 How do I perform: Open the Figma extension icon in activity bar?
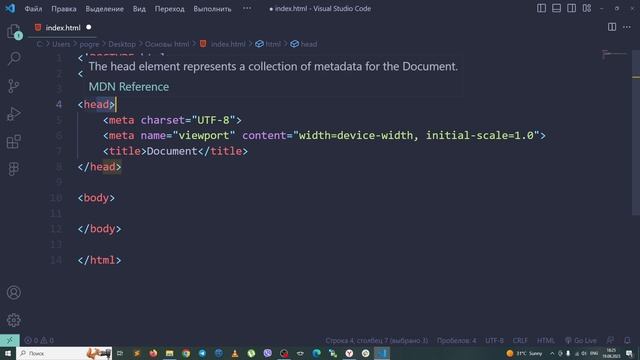pyautogui.click(x=13, y=169)
